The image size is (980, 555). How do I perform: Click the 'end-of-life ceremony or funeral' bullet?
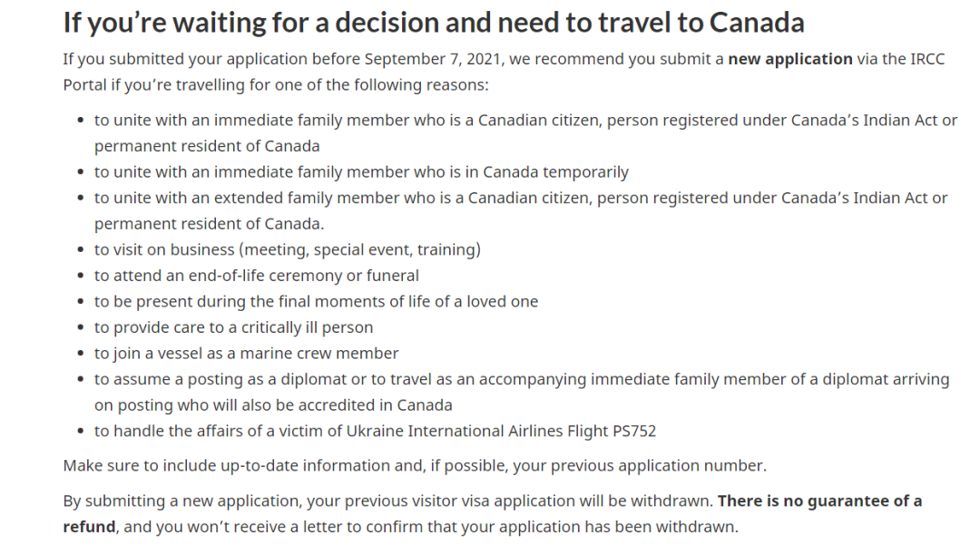click(x=257, y=276)
